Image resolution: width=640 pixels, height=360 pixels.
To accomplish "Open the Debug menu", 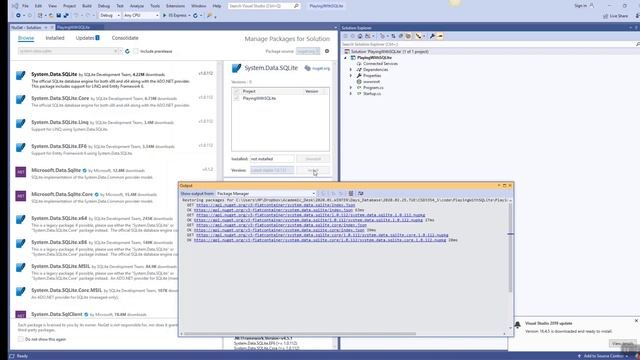I will pyautogui.click(x=104, y=6).
